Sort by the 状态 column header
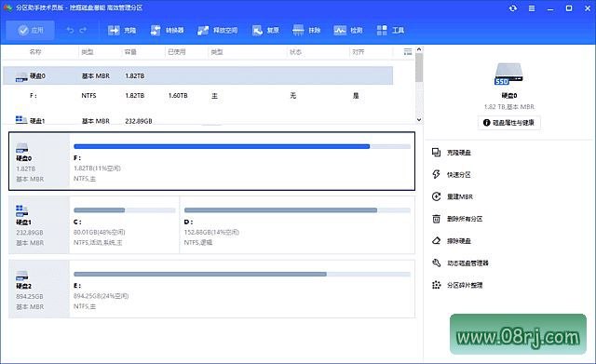This screenshot has width=596, height=364. pos(295,52)
